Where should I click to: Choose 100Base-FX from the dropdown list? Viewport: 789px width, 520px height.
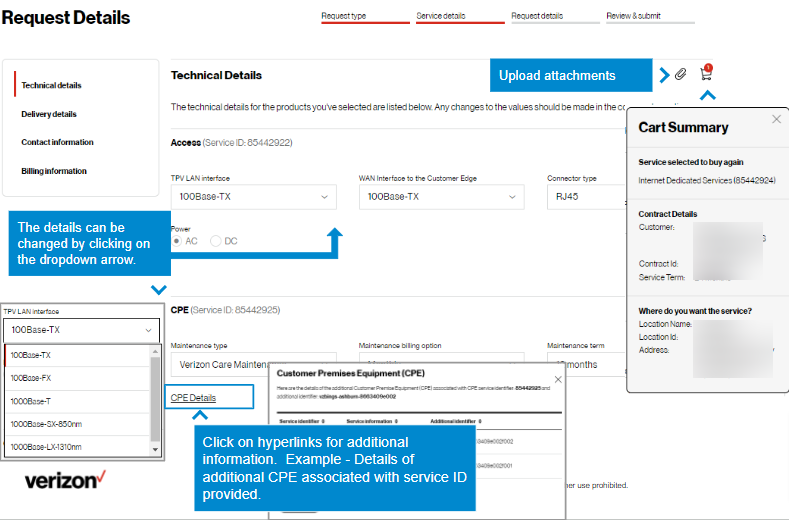tap(77, 378)
